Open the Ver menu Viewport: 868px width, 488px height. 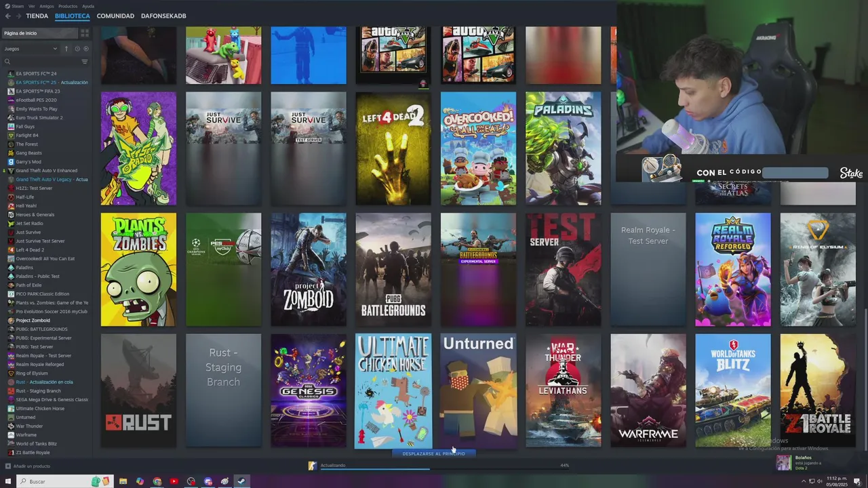tap(32, 6)
